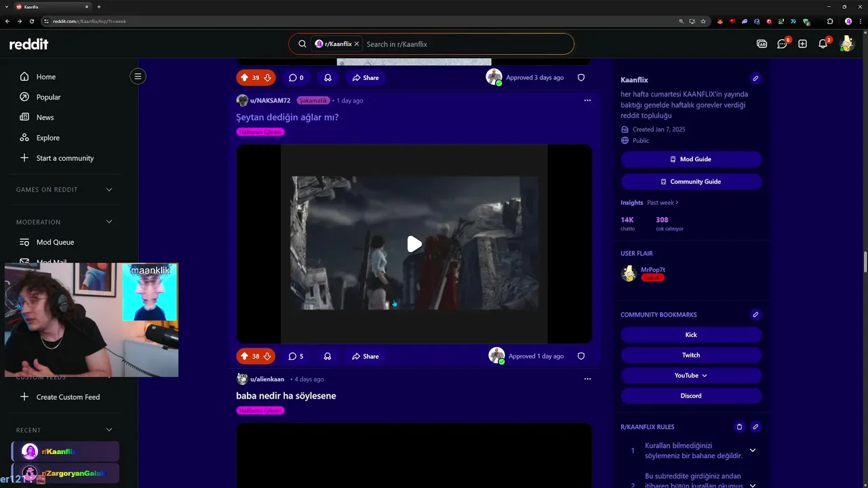
Task: Open options menu for NAKSAM72 post
Action: pos(587,100)
